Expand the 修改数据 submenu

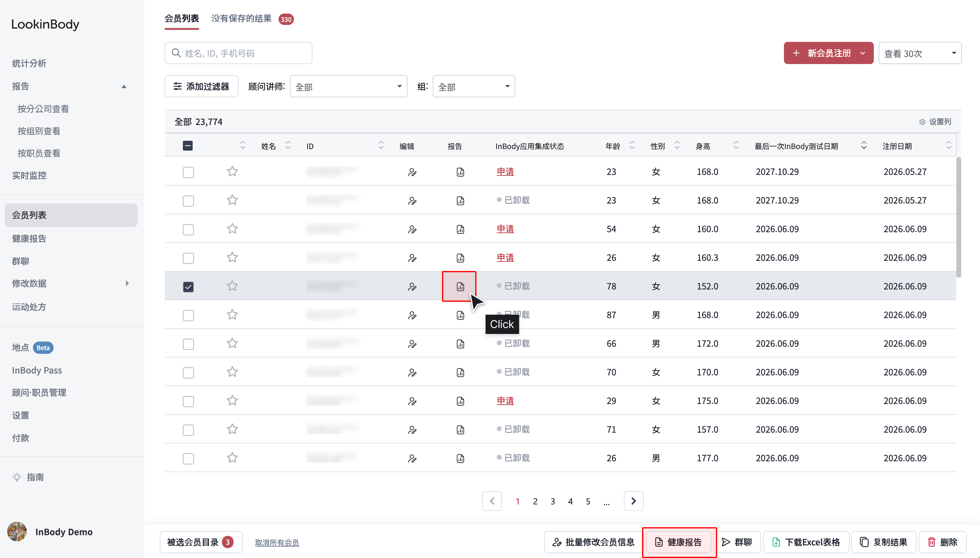click(x=127, y=283)
